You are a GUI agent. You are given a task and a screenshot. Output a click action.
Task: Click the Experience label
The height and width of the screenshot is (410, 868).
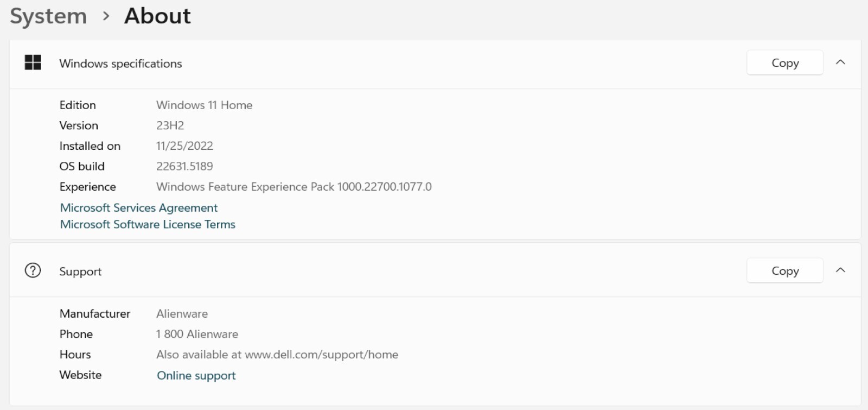click(x=88, y=187)
